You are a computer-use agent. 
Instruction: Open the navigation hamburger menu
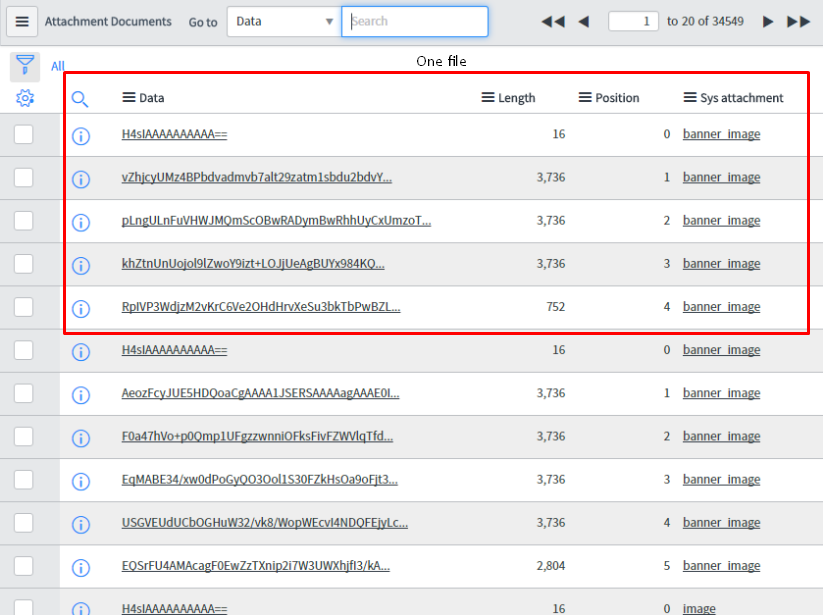(x=22, y=21)
